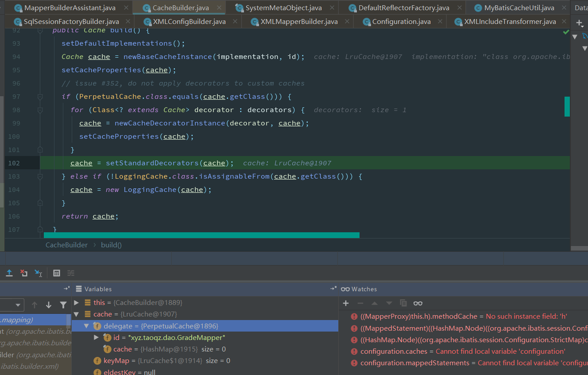Expand the id GradeMapper string node

tap(96, 337)
